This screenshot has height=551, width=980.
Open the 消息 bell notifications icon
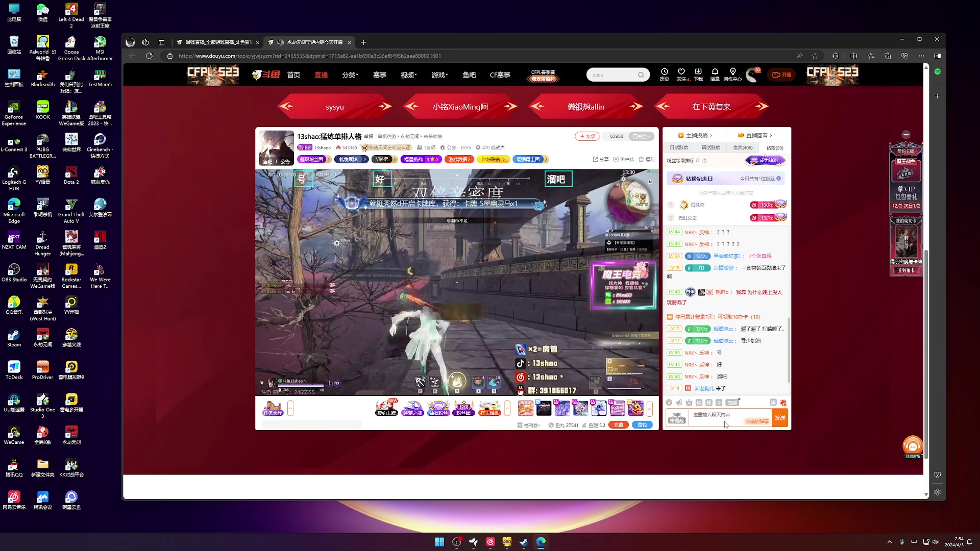coord(715,74)
